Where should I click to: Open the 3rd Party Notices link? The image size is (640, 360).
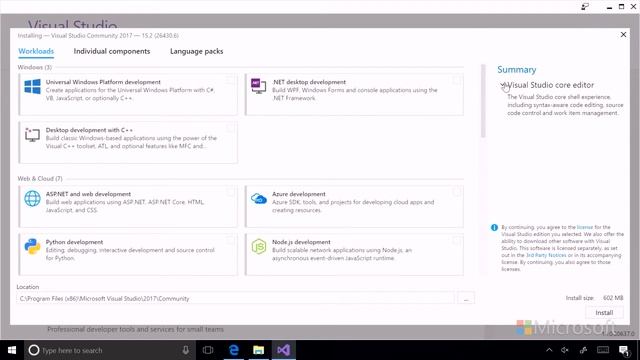click(546, 256)
